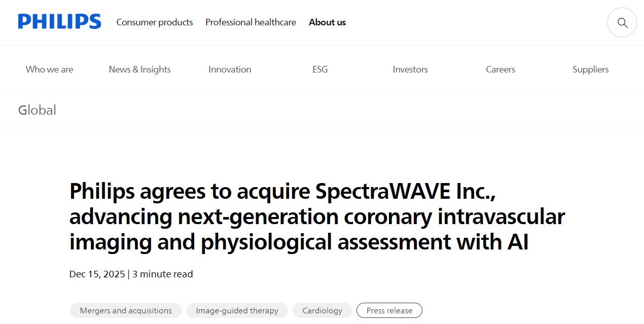Open the search magnifier icon
This screenshot has height=324, width=644.
pos(622,23)
